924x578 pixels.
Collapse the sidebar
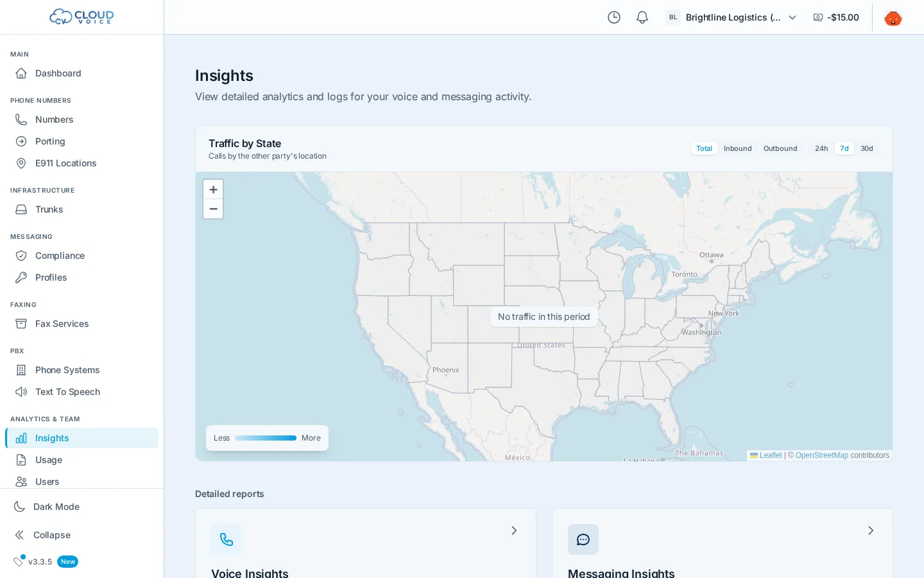81,535
